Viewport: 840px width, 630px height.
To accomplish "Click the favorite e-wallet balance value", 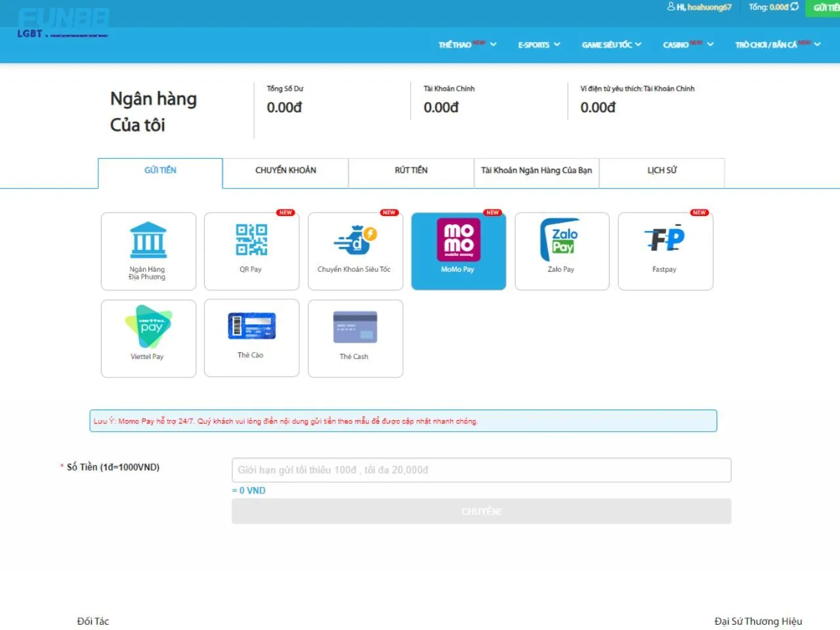I will pyautogui.click(x=598, y=108).
